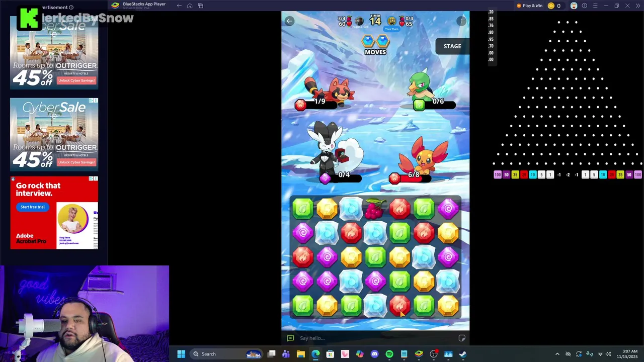Open Microsoft Store from the taskbar

click(x=330, y=354)
